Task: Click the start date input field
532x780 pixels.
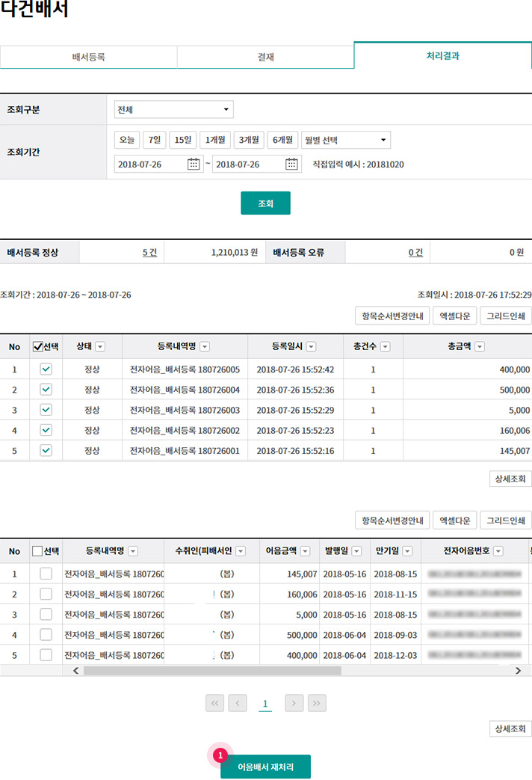Action: click(x=149, y=164)
